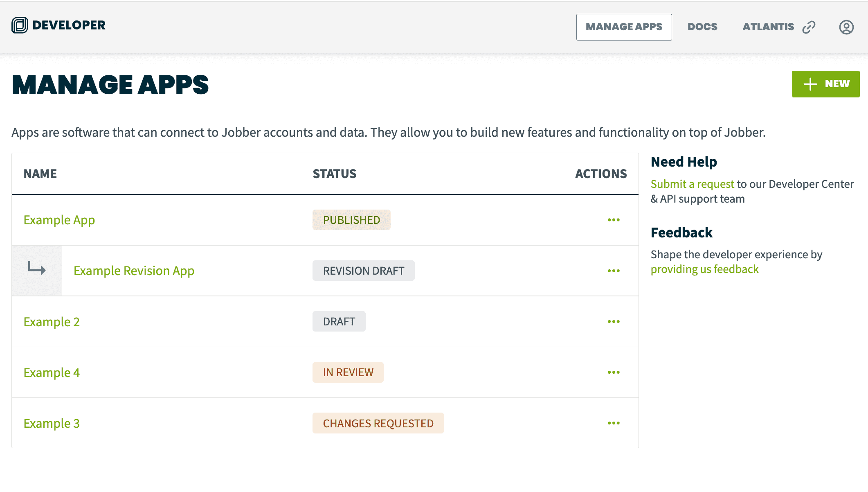Screen dimensions: 868x492
Task: Open the user account profile icon
Action: (846, 27)
